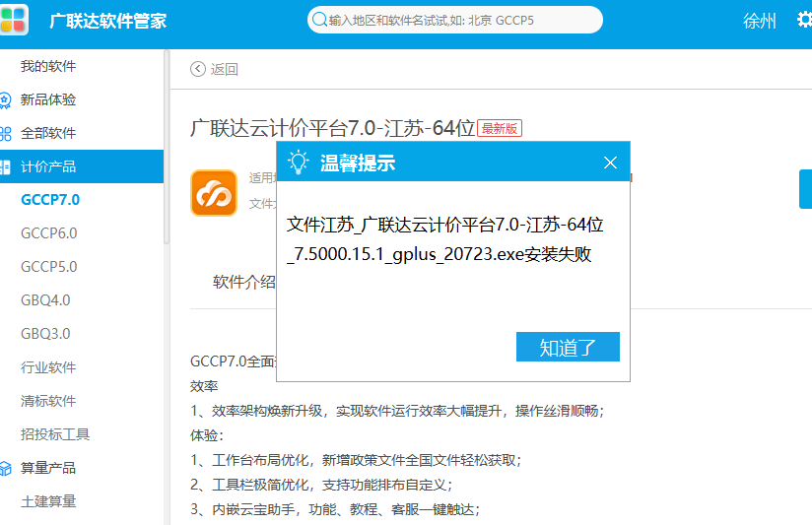Click text line 工作台布局优化

[356, 460]
